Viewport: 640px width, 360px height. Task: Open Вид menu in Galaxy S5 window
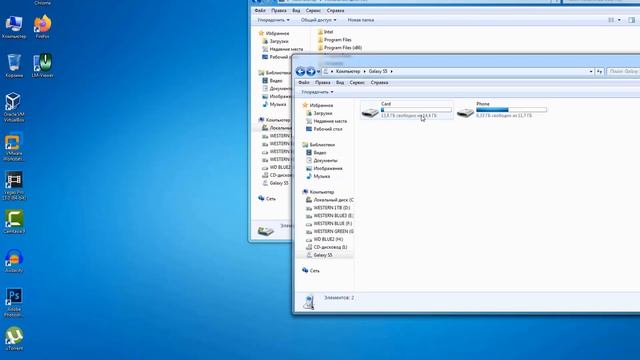point(340,82)
